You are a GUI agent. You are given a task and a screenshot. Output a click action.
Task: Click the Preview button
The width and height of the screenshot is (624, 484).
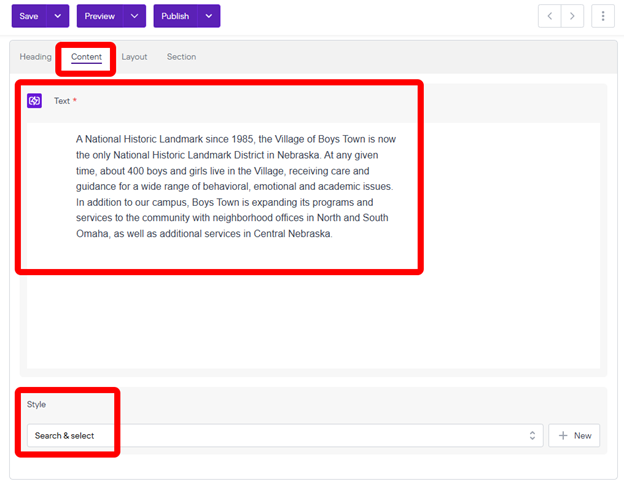point(100,16)
